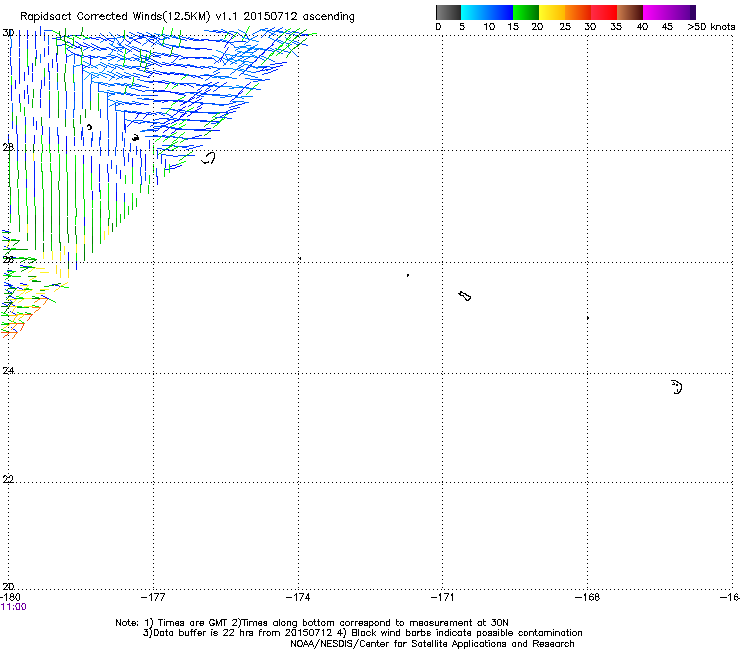The width and height of the screenshot is (740, 650).
Task: Click longitude label '-171' on bottom axis
Action: (x=443, y=597)
